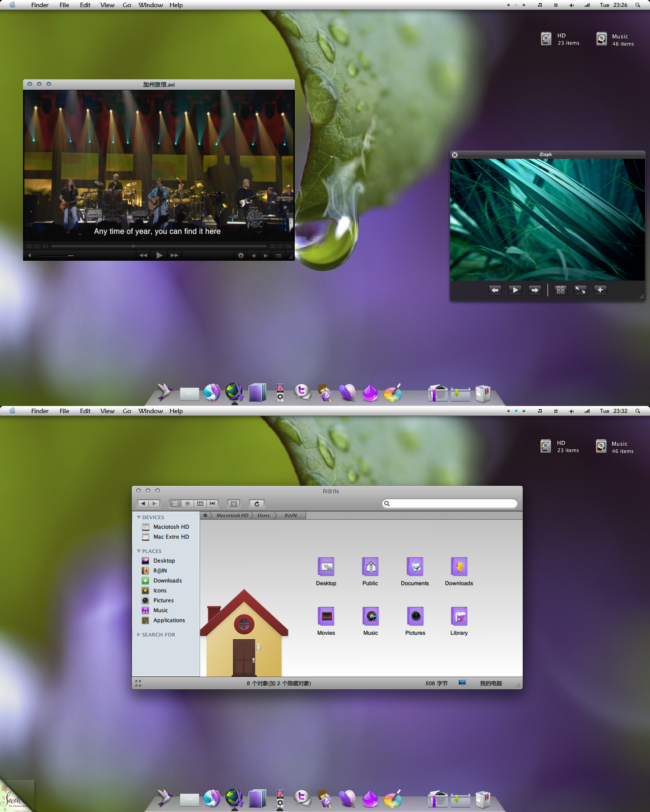650x812 pixels.
Task: Show next image in Zixpk
Action: pyautogui.click(x=535, y=290)
